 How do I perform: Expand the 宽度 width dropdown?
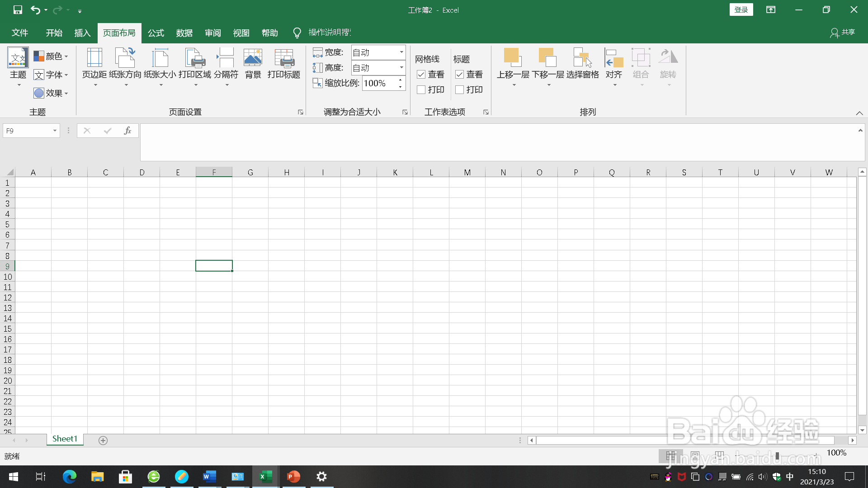point(401,52)
